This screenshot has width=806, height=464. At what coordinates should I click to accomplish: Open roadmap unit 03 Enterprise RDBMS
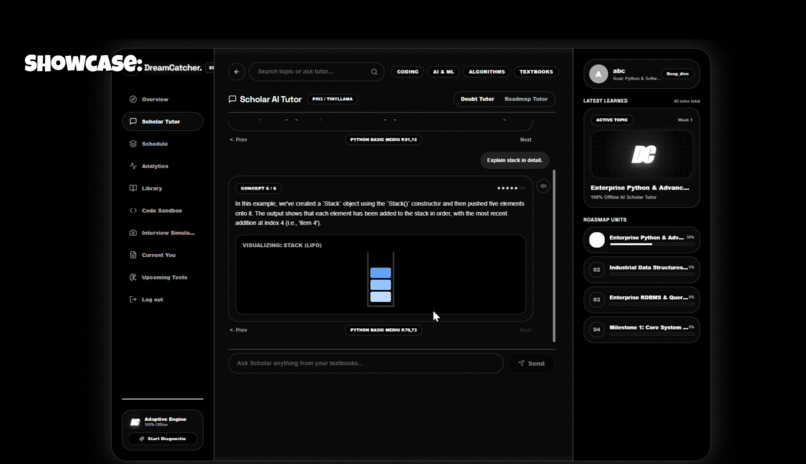(642, 300)
